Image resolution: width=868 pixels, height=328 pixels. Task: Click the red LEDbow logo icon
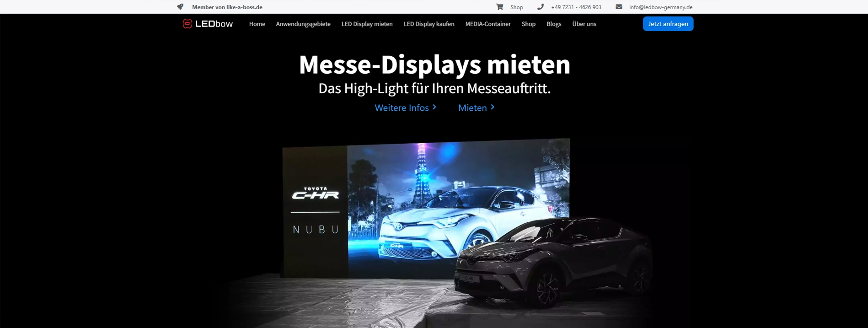pos(187,24)
